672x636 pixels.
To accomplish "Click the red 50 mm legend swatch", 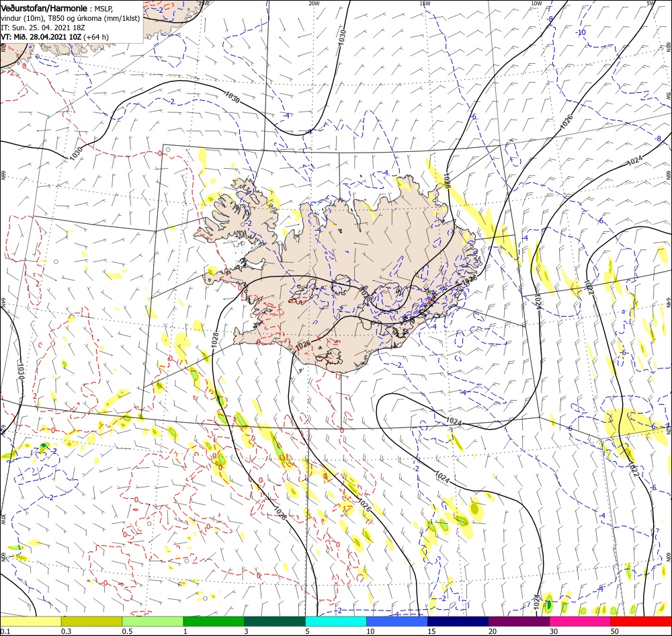I will coord(641,621).
